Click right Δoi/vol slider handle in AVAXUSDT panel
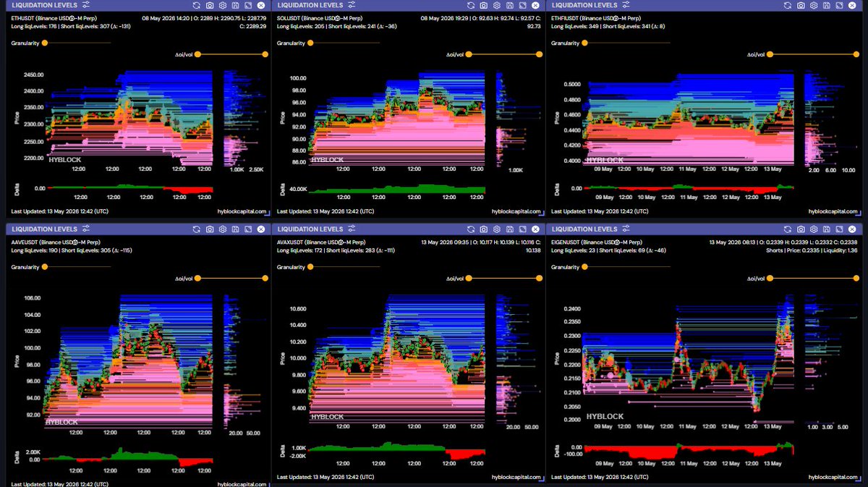 (539, 277)
